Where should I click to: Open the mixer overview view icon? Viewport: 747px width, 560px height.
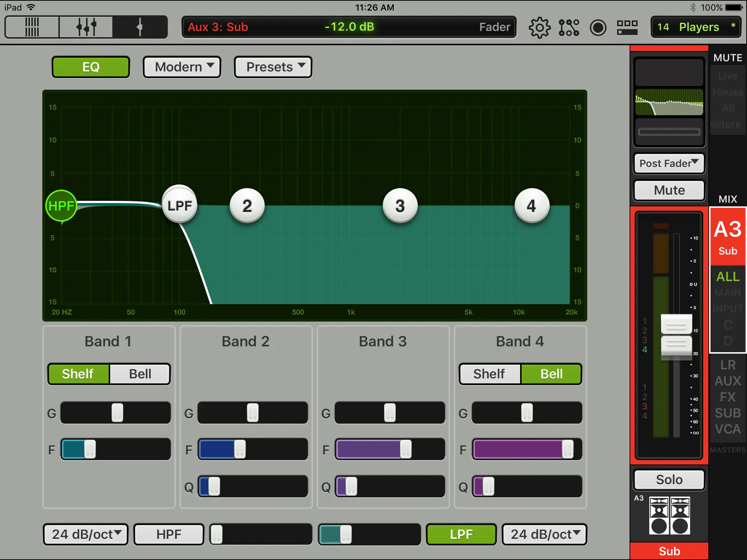click(32, 27)
